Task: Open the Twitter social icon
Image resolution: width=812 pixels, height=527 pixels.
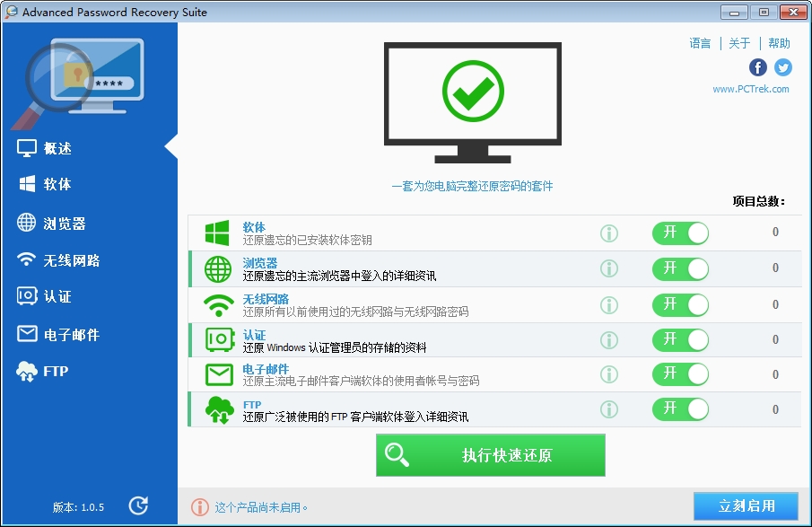Action: click(x=782, y=67)
